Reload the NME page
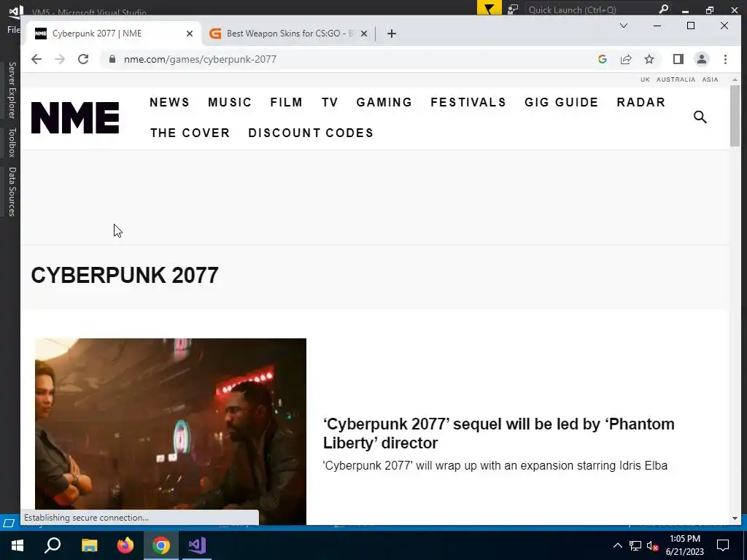 pyautogui.click(x=83, y=59)
